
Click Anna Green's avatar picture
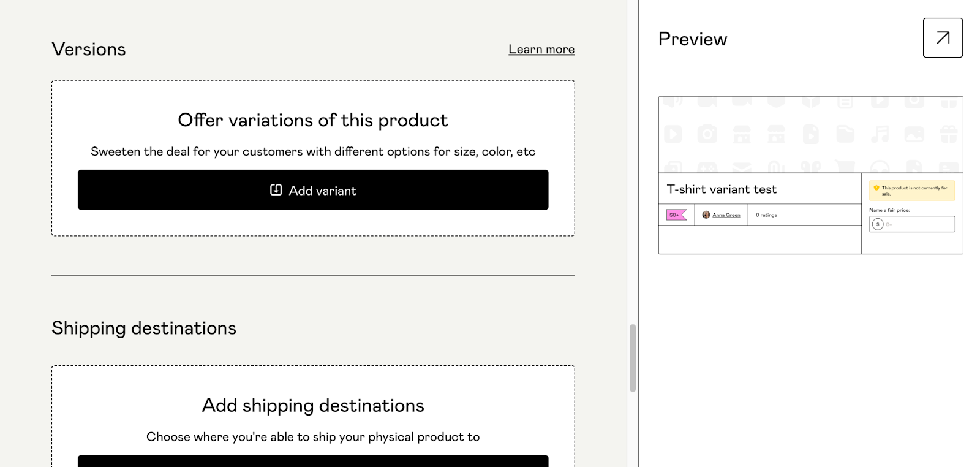tap(706, 215)
